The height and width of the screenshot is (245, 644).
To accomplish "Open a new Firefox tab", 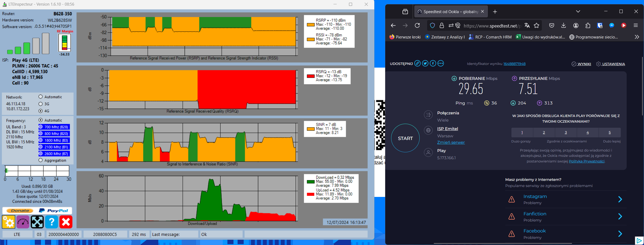I will (x=495, y=11).
